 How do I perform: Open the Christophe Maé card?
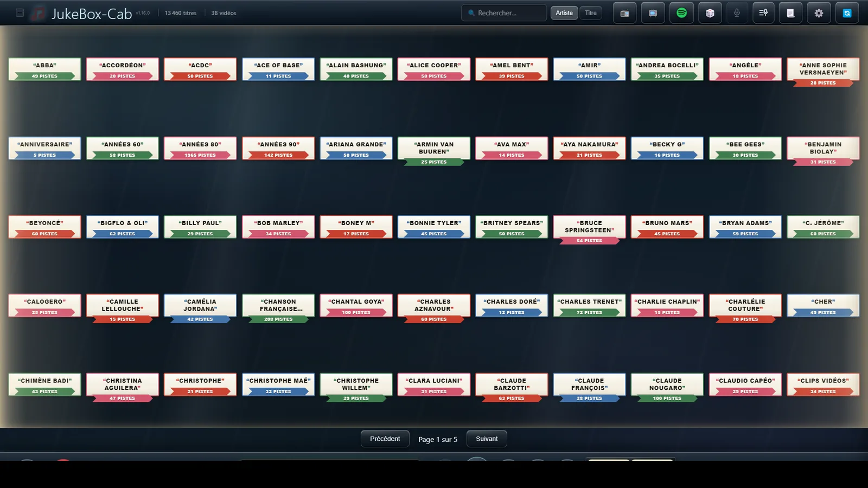[x=278, y=384]
